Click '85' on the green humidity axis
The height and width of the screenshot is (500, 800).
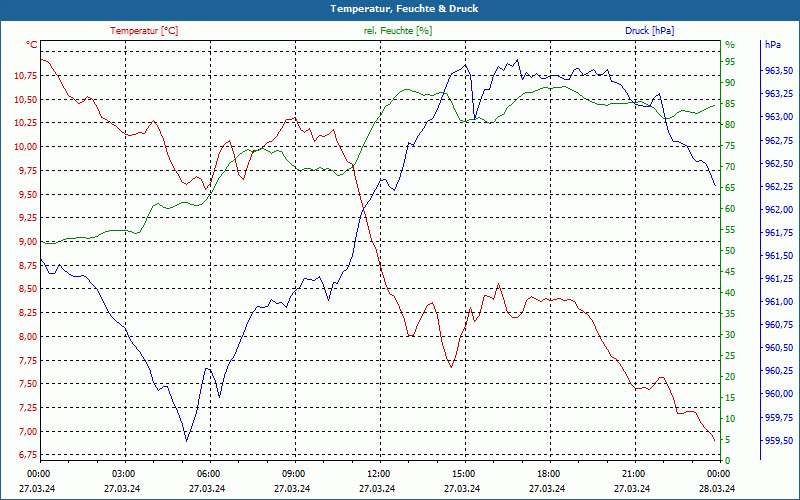[x=730, y=104]
